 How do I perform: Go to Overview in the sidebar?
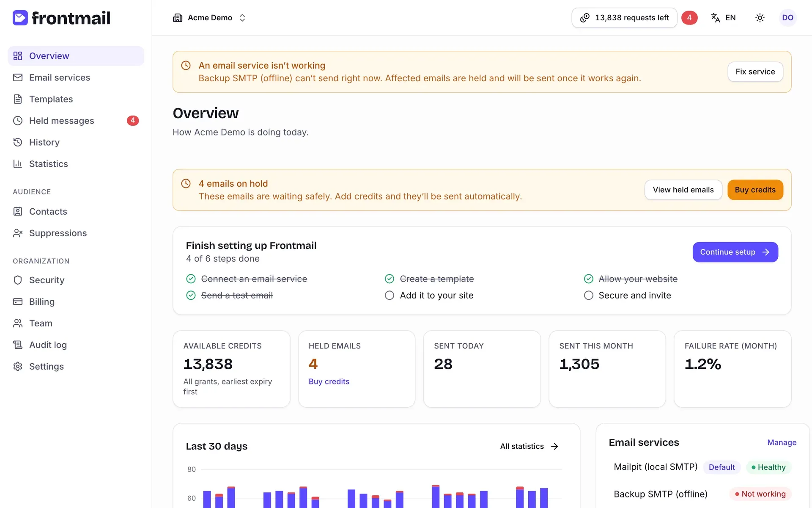click(76, 56)
